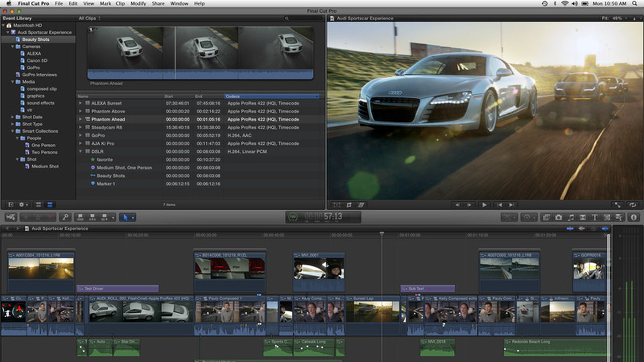Toggle audio skimming in the timeline
Image resolution: width=644 pixels, height=362 pixels.
click(x=582, y=228)
